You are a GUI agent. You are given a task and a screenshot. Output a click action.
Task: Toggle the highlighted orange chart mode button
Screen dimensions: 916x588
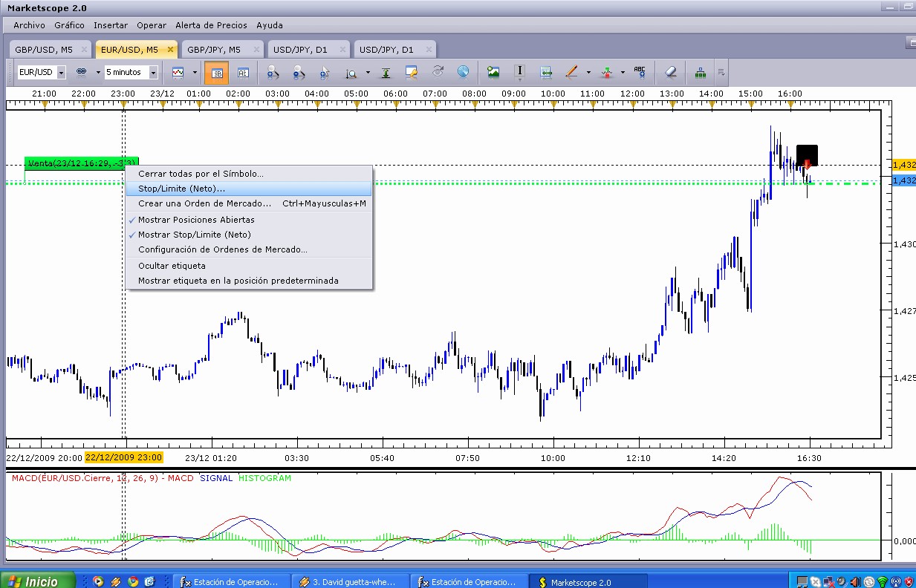click(x=217, y=73)
